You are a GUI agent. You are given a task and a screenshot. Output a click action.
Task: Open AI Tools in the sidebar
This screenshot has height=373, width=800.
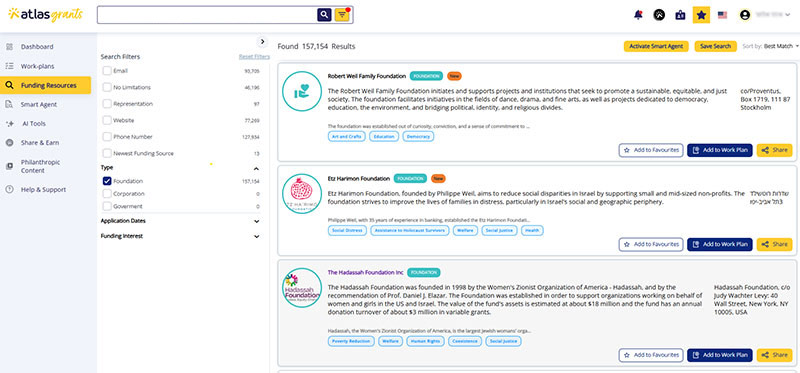coord(34,124)
